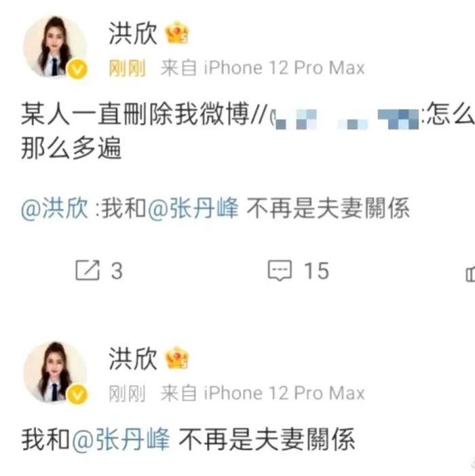The height and width of the screenshot is (476, 475).
Task: Tap 来自 iPhone 12 Pro Max in second post
Action: (x=263, y=393)
